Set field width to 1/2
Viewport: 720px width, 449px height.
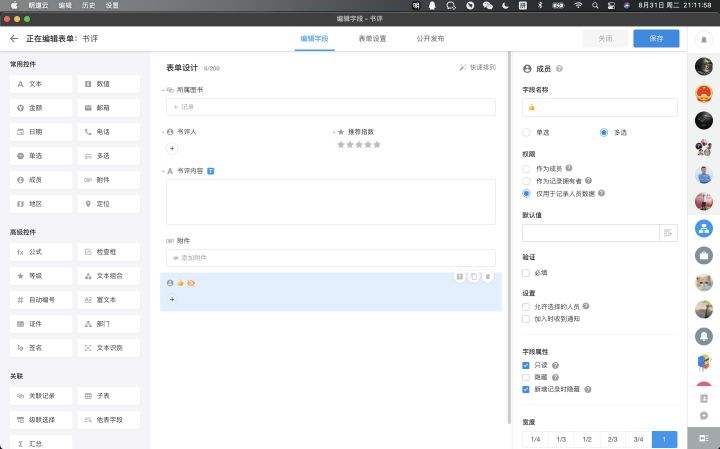(587, 439)
